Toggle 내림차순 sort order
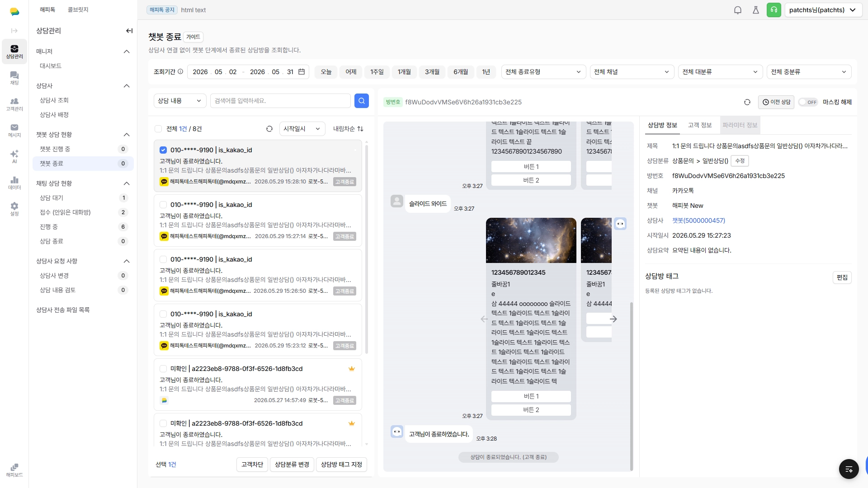Screen dimensions: 868x488 [x=348, y=129]
